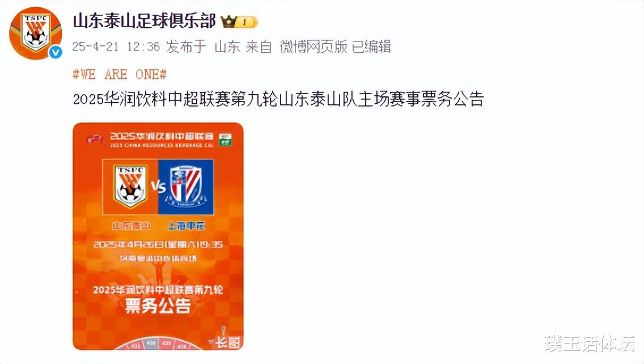Viewport: 644px width, 364px height.
Task: Click the CSL league logo on poster
Action: tap(95, 139)
